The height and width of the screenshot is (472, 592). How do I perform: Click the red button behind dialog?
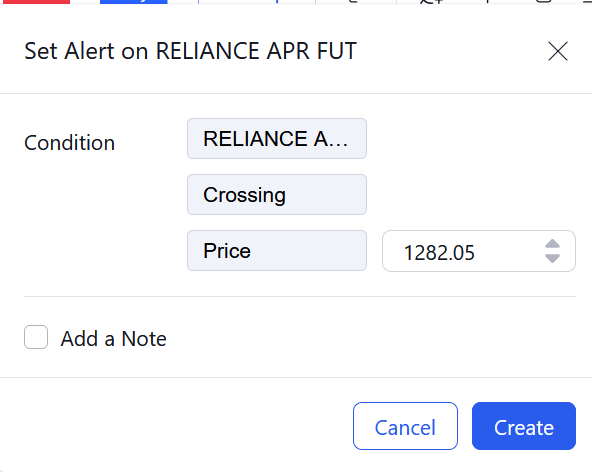[x=36, y=2]
